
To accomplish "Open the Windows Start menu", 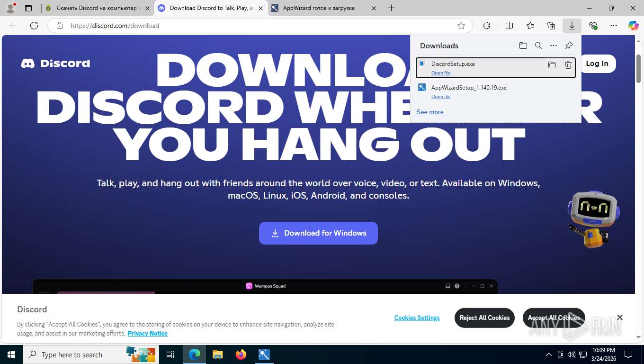I will pyautogui.click(x=11, y=355).
